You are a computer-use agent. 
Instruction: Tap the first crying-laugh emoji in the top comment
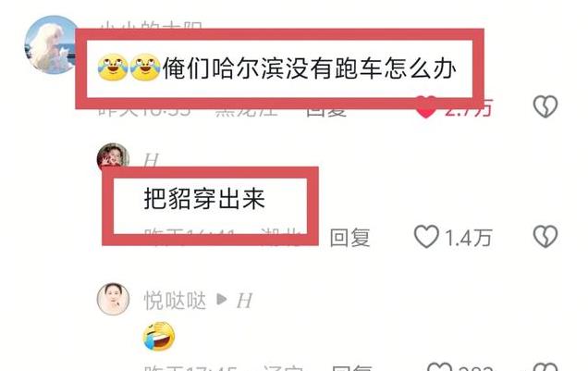[x=113, y=68]
